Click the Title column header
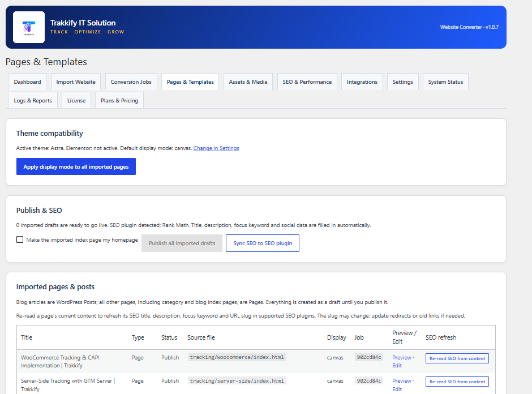 point(27,337)
